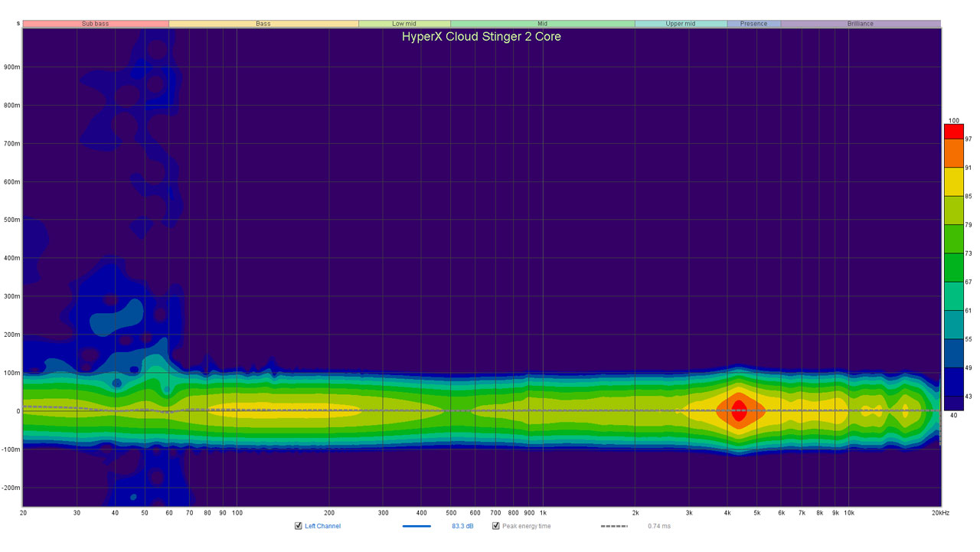Image resolution: width=980 pixels, height=552 pixels.
Task: Click the red segment of color scale
Action: (953, 132)
